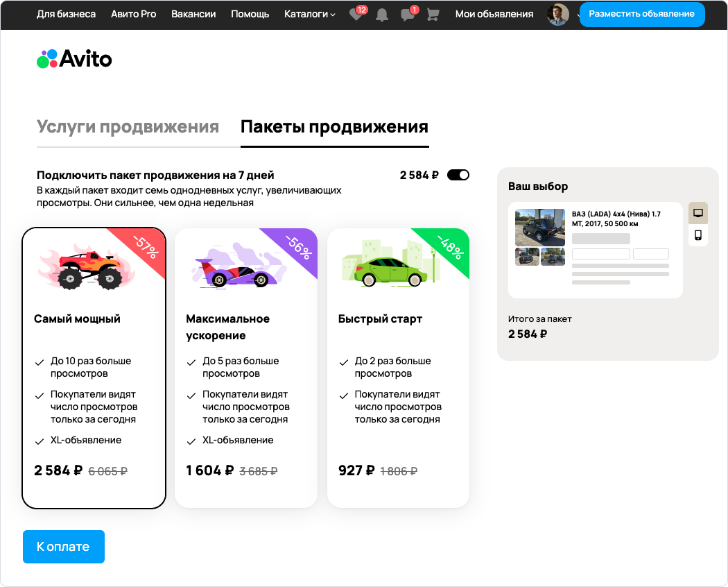Proceed with К оплате button
Viewport: 728px width, 587px height.
pos(64,547)
